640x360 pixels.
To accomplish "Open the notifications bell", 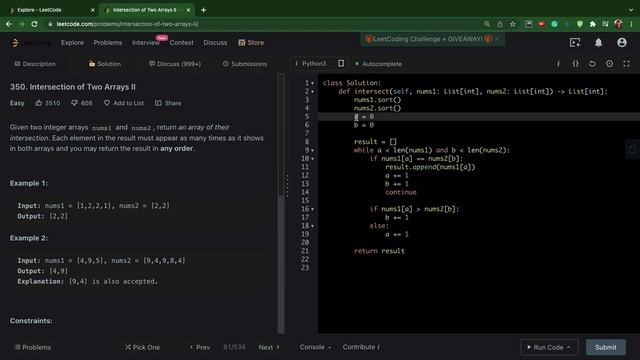I will [x=598, y=42].
